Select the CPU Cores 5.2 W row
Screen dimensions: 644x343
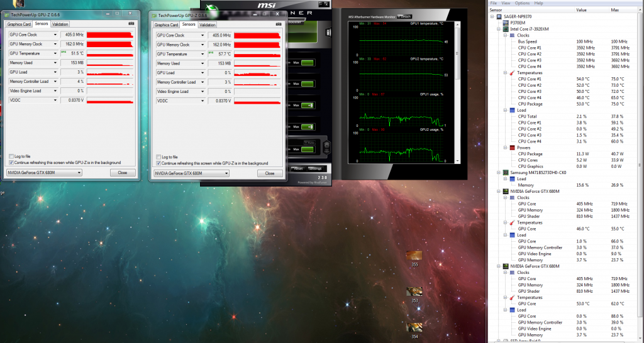click(563, 160)
